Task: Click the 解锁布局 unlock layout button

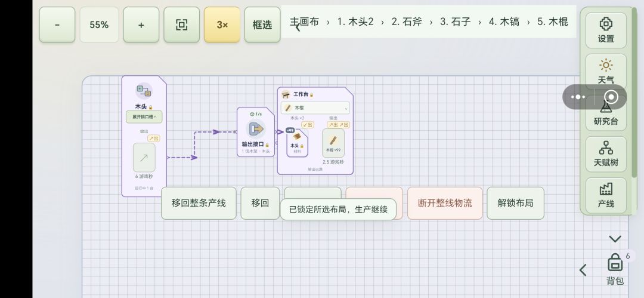Action: 515,203
